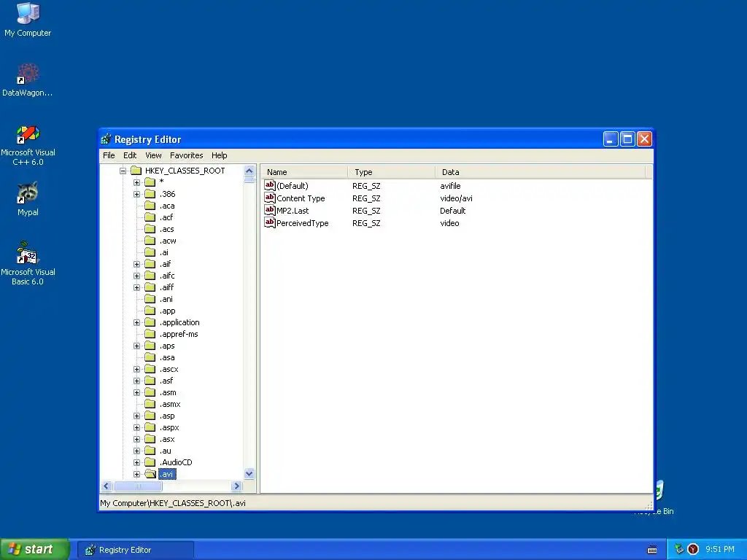Select the .acf key

[x=166, y=217]
